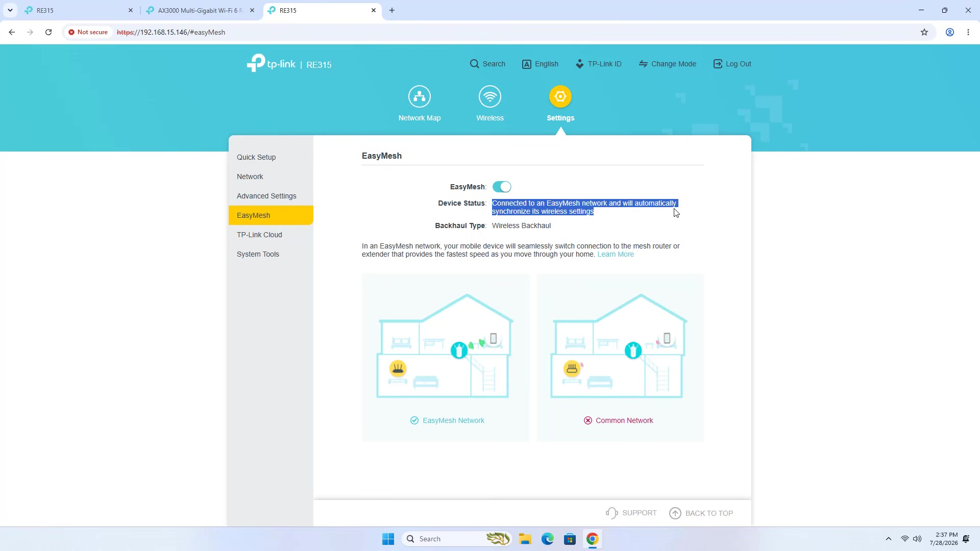
Task: Open notifications bell icon
Action: (x=966, y=539)
